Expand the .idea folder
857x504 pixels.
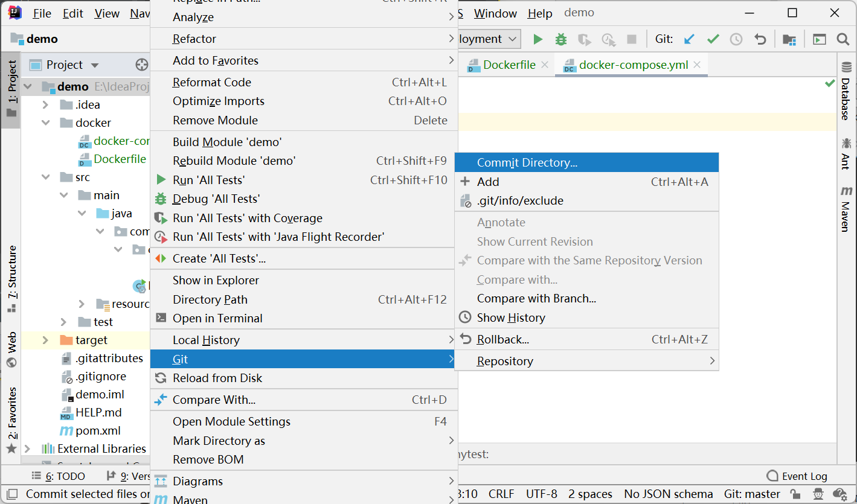[x=45, y=104]
